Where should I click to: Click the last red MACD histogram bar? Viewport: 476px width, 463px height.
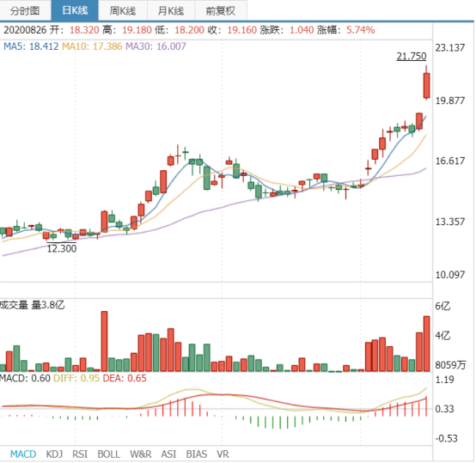426,406
